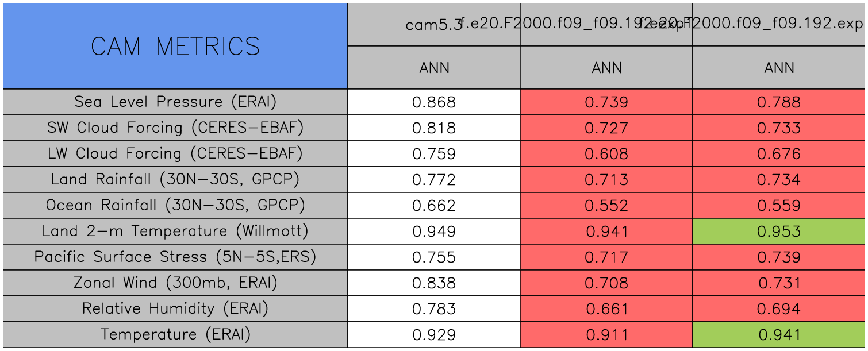Select the Relative Humidity (ERAI) row label

[x=175, y=308]
